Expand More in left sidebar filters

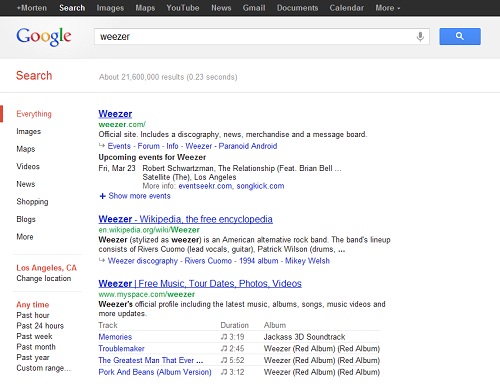25,237
